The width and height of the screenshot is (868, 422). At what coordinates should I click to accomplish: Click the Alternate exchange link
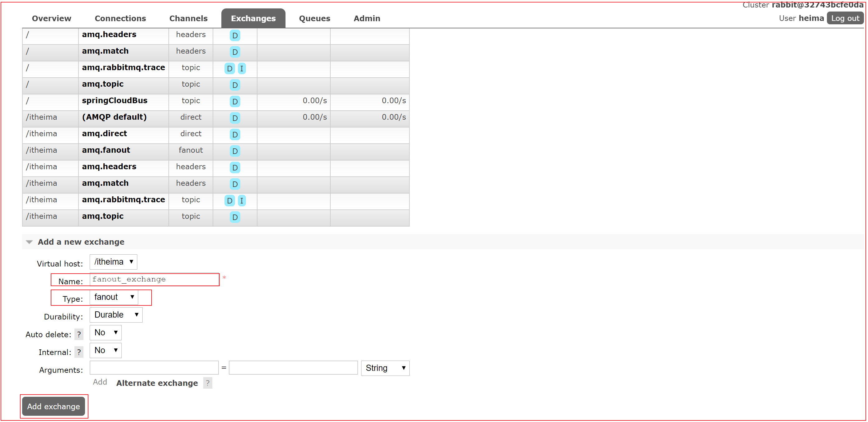(157, 383)
